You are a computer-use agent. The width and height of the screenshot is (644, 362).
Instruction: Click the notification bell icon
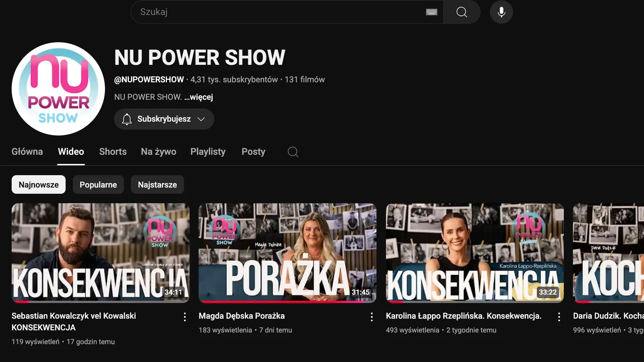tap(127, 119)
